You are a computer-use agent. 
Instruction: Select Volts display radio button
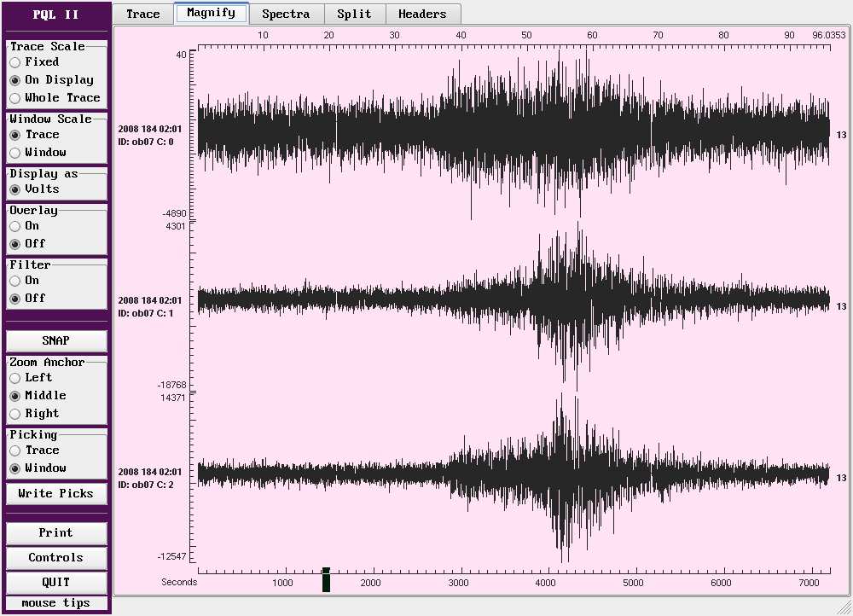click(15, 189)
